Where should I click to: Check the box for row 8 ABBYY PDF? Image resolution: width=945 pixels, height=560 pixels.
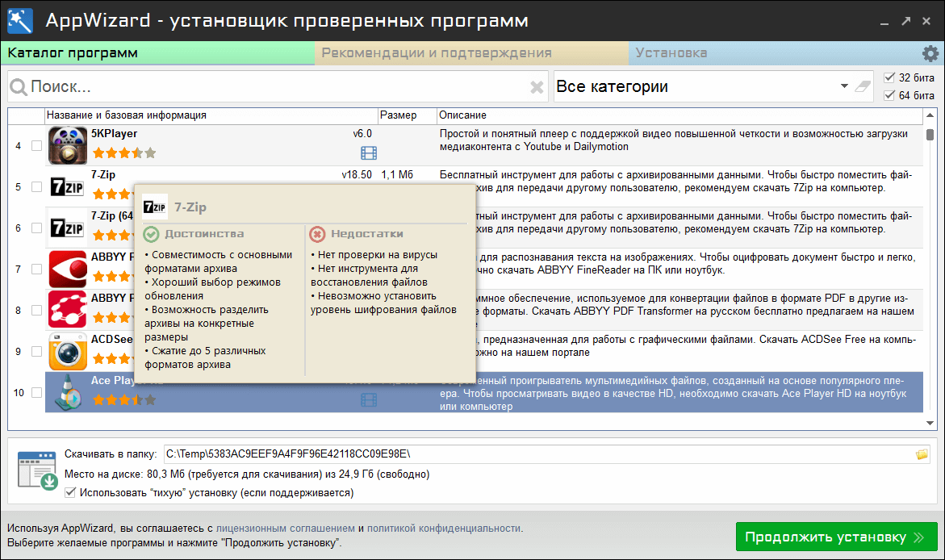[x=37, y=311]
